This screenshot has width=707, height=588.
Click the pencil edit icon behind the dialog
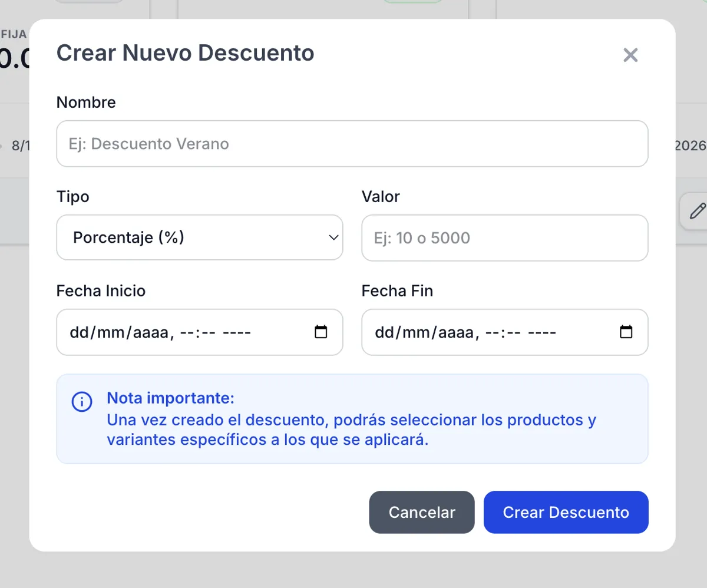[697, 211]
